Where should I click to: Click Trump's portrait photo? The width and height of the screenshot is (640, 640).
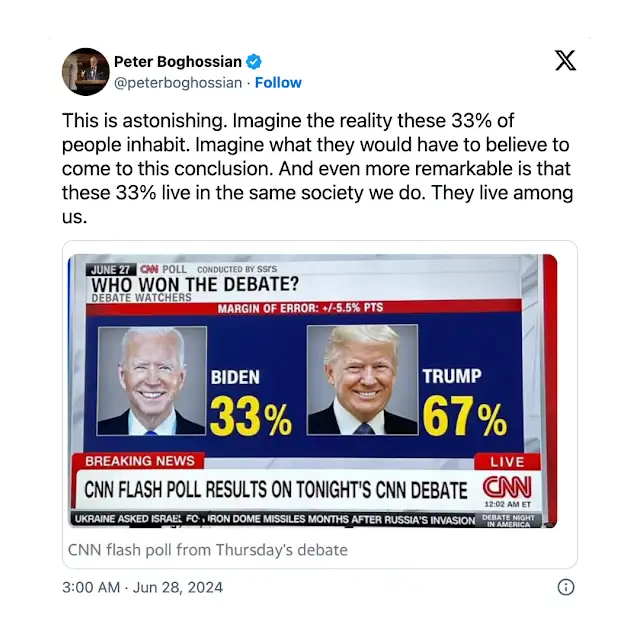pyautogui.click(x=362, y=381)
